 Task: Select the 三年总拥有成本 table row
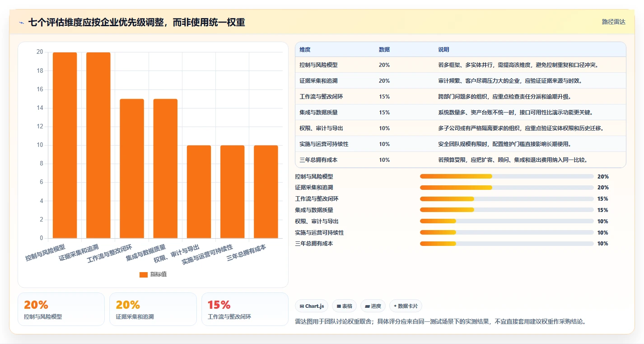(460, 160)
